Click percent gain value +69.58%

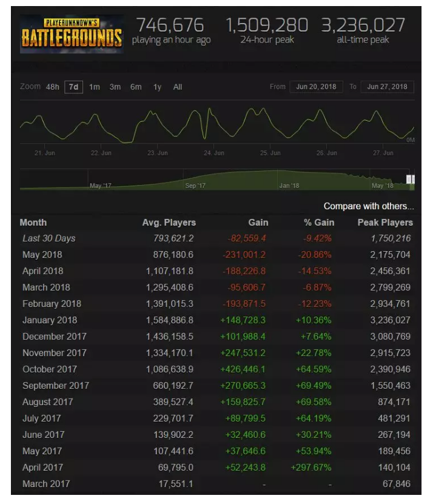click(314, 402)
